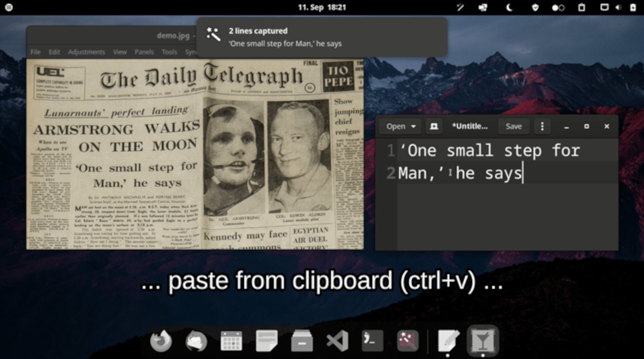The image size is (644, 359).
Task: Click the battery icon in the top bar
Action: [x=633, y=7]
